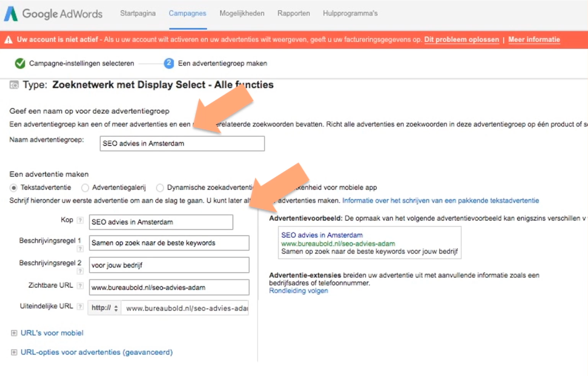Click the green preview URL text
The image size is (588, 376).
(x=338, y=244)
